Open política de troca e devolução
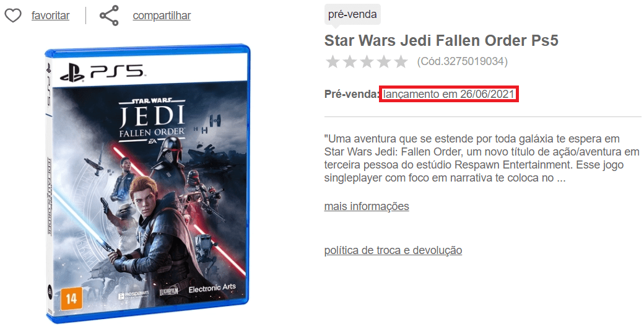 coord(393,250)
